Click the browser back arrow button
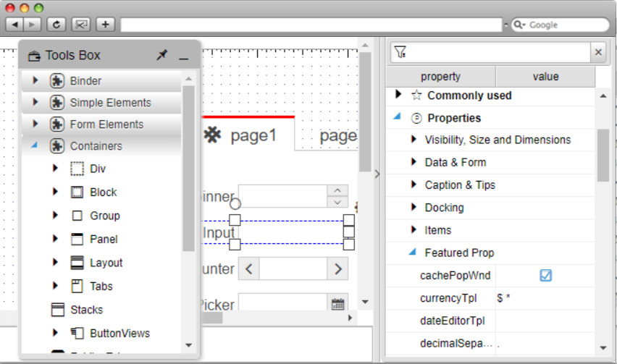 point(15,25)
